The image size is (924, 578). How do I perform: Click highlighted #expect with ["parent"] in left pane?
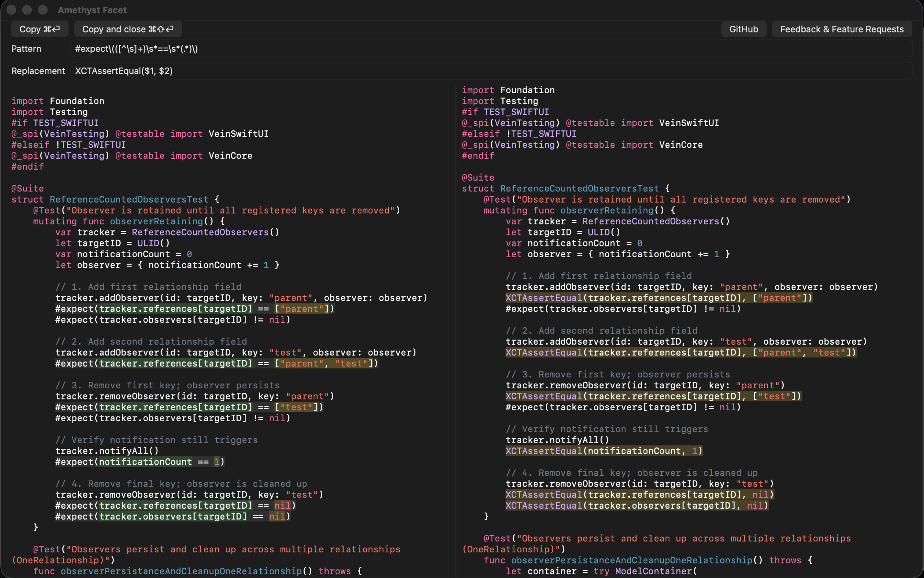[195, 309]
